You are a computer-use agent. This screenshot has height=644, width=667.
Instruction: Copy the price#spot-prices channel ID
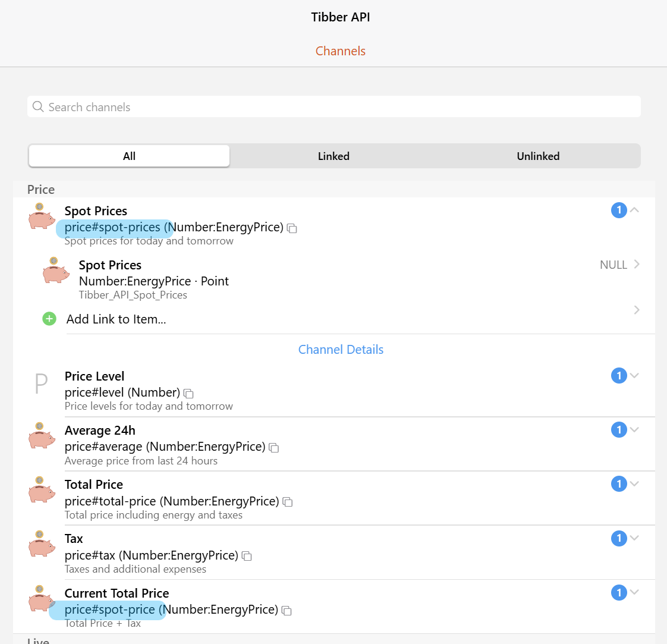point(292,228)
